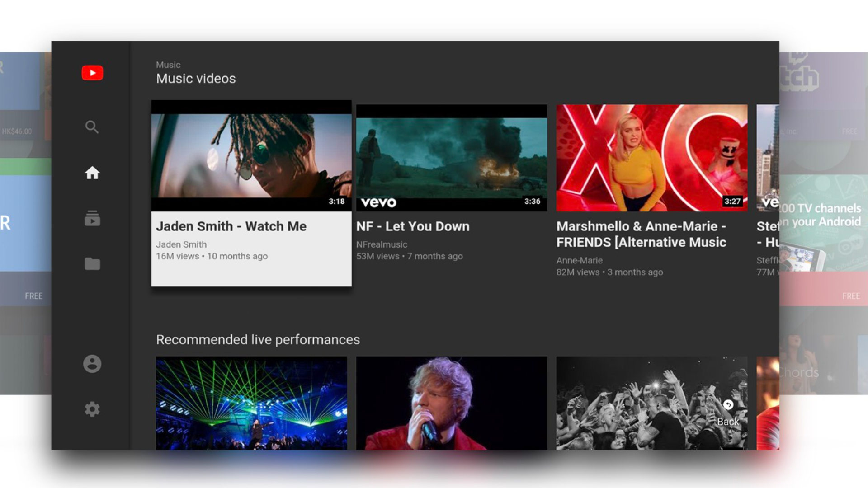This screenshot has width=868, height=488.
Task: Open the Account profile icon
Action: (x=92, y=364)
